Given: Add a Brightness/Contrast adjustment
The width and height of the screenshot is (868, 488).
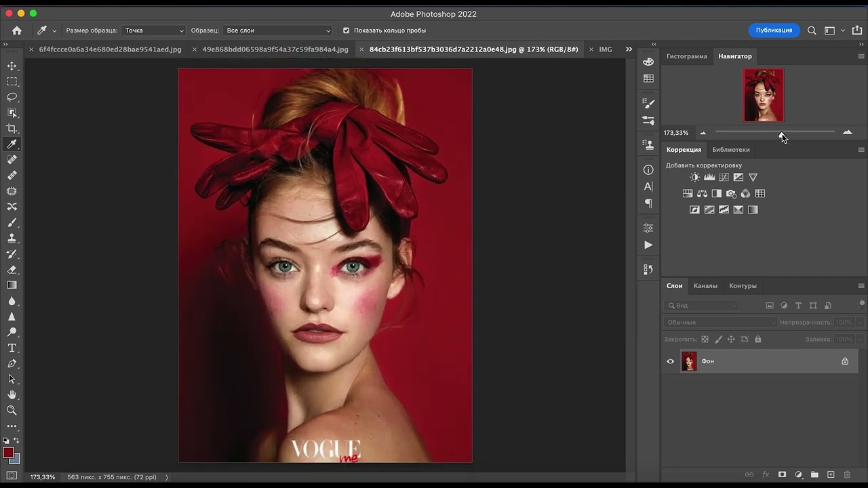Looking at the screenshot, I should click(694, 178).
